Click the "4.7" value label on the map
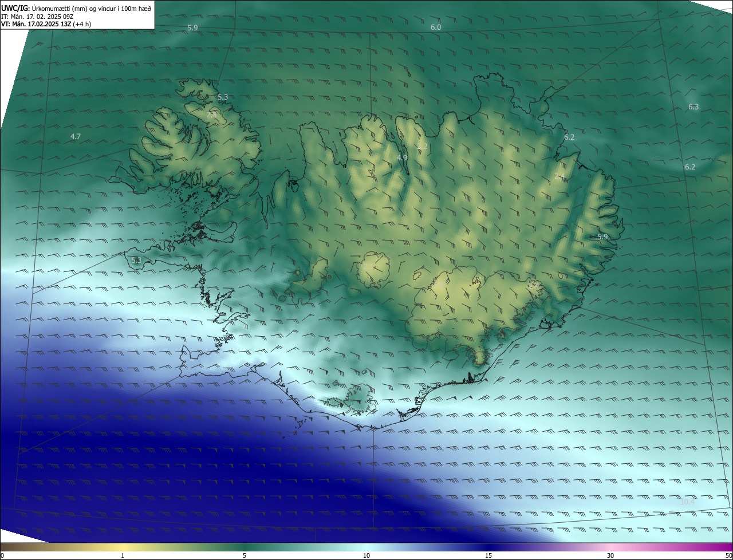The image size is (733, 560). 75,136
